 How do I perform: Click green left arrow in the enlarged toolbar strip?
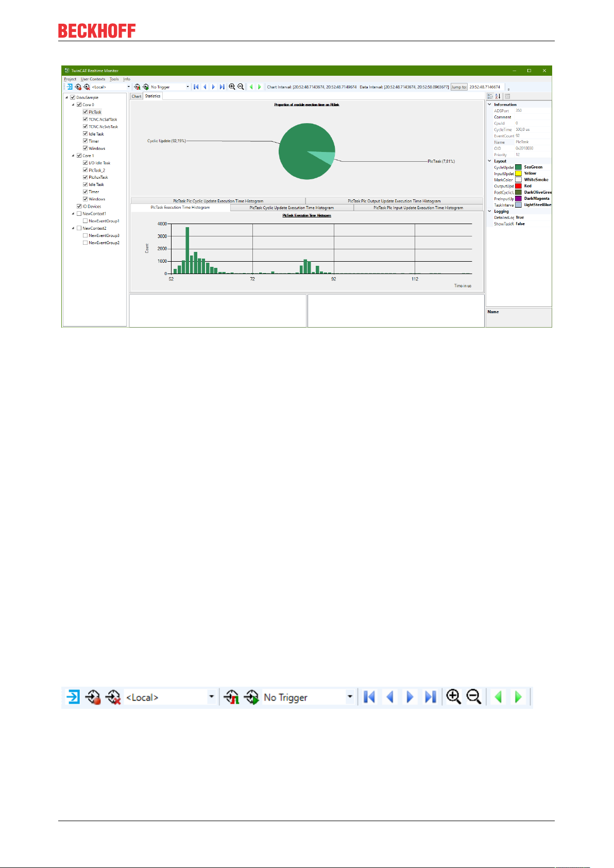point(498,697)
